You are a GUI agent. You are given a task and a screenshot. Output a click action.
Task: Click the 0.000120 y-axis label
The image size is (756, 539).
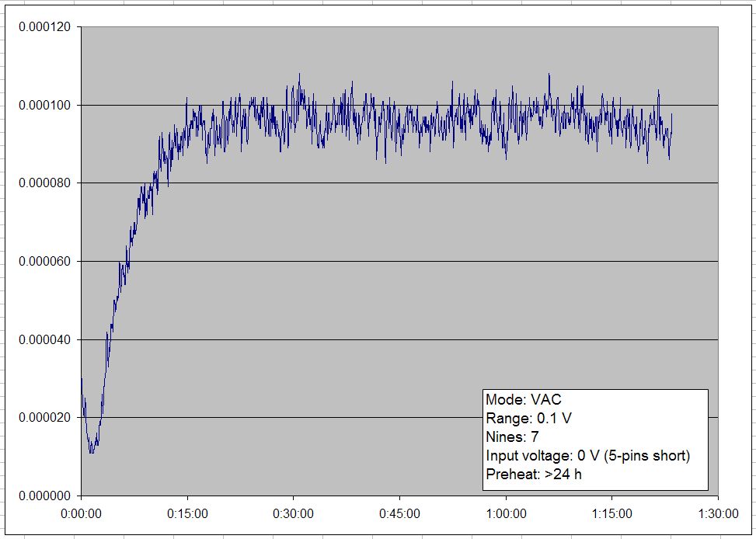[45, 27]
